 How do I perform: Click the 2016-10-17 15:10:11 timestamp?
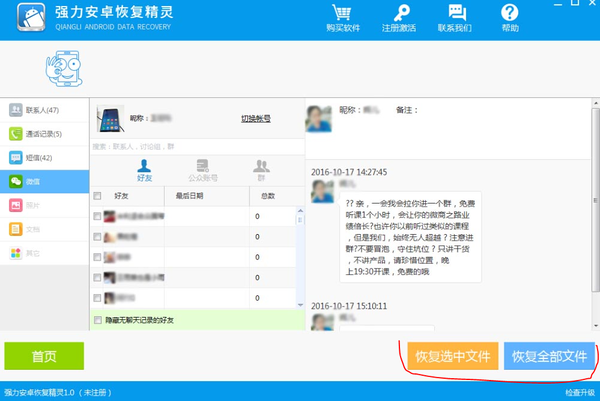click(x=349, y=306)
